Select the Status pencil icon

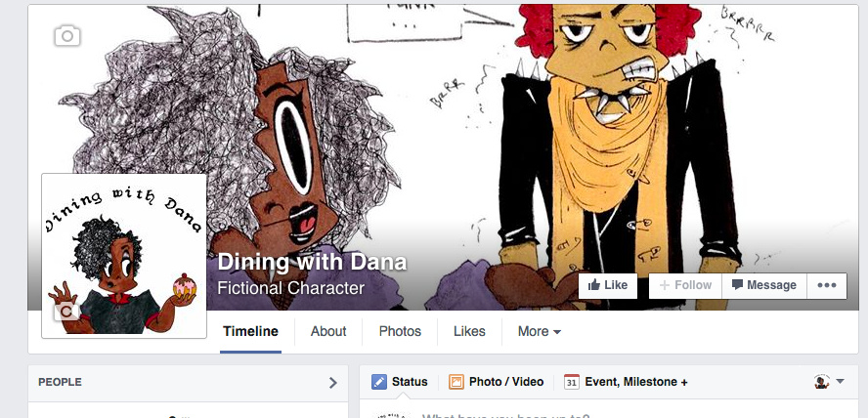(379, 382)
